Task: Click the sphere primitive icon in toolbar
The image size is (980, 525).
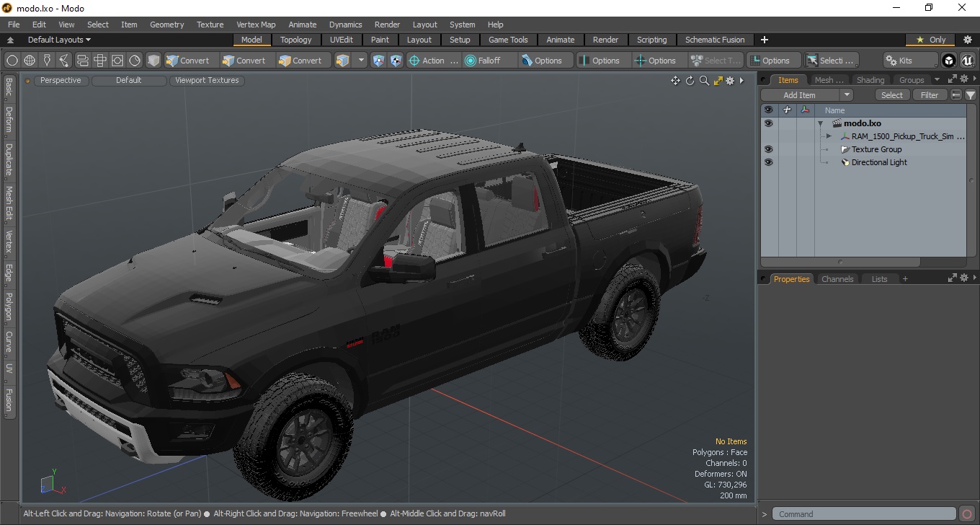Action: (x=12, y=61)
